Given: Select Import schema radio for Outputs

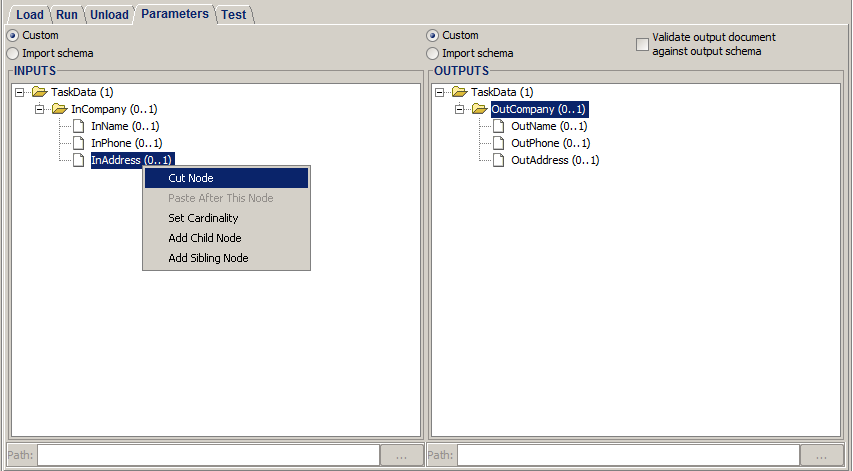Looking at the screenshot, I should click(433, 53).
